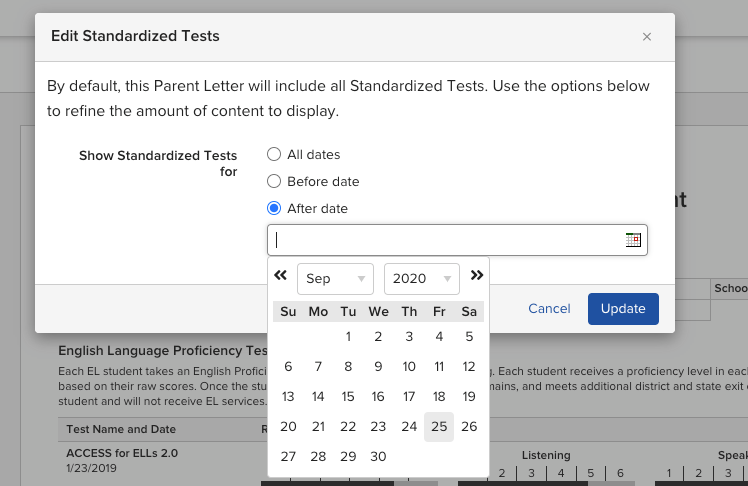Screen dimensions: 748x486
Task: Pick September 4 in the calendar
Action: coord(439,337)
